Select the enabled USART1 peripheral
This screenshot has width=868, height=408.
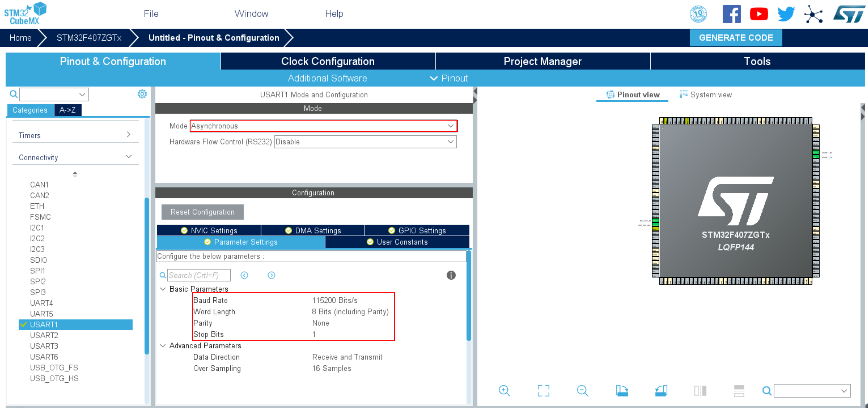pyautogui.click(x=44, y=324)
